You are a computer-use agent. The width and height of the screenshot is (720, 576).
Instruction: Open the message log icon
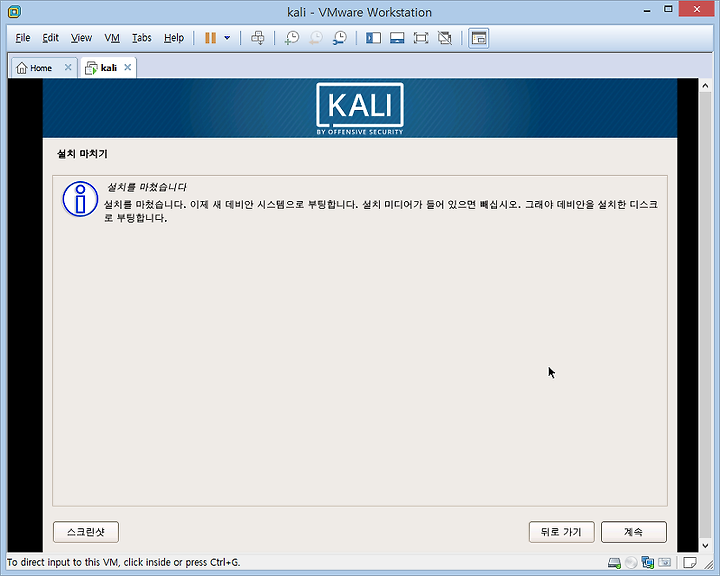(x=690, y=562)
